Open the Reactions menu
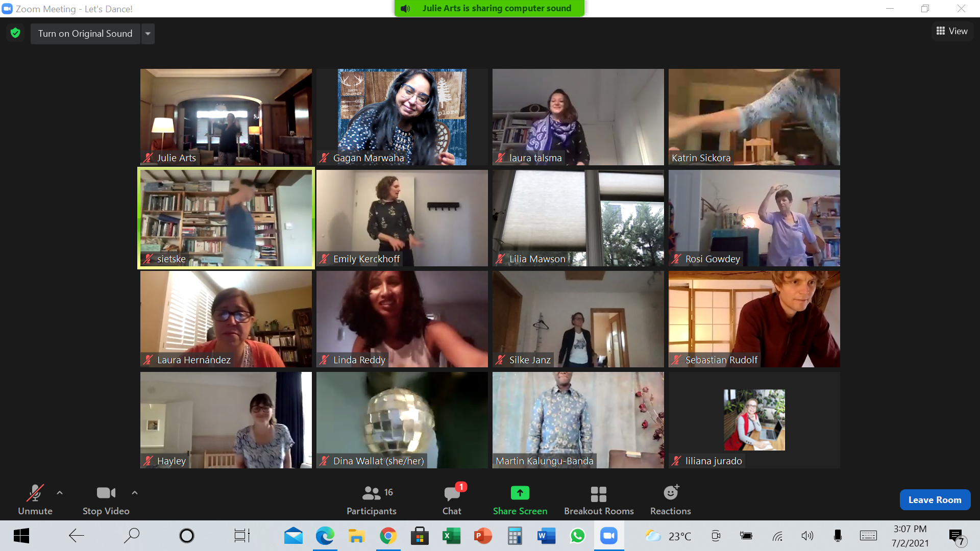Screen dimensions: 980x551 pos(670,500)
